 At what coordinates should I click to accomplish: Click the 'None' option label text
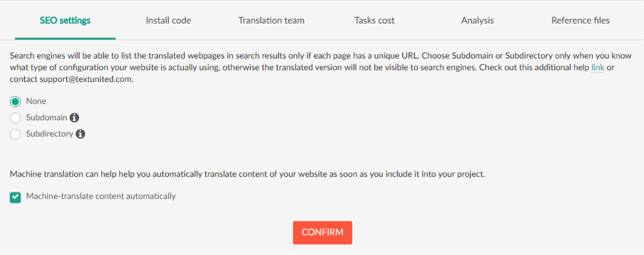tap(36, 101)
